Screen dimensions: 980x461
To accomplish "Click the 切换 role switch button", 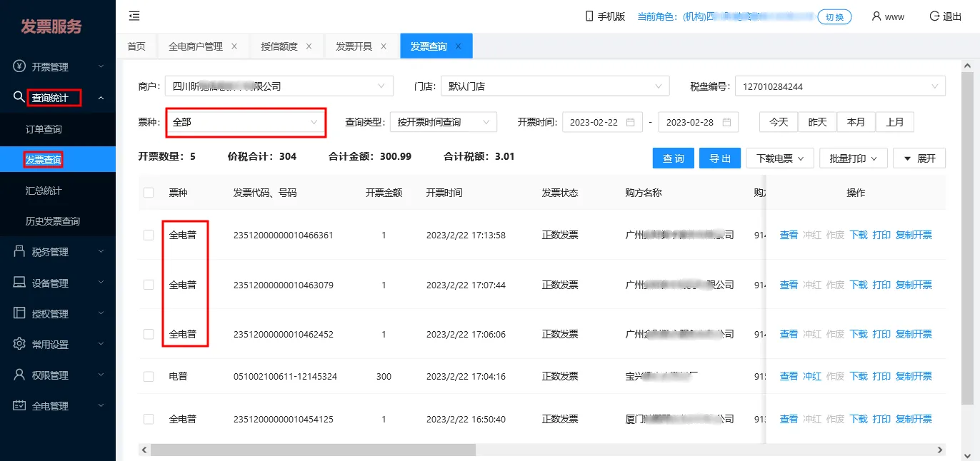I will [834, 17].
